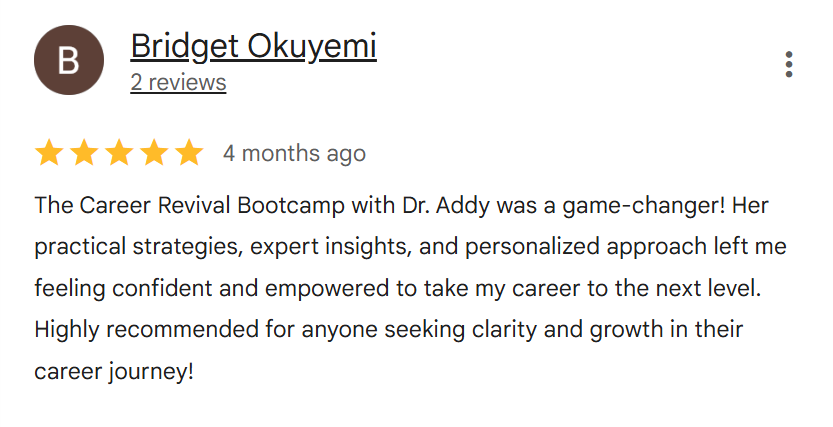Click the "4 months ago" timestamp
Screen dimensions: 833x427
pos(294,154)
